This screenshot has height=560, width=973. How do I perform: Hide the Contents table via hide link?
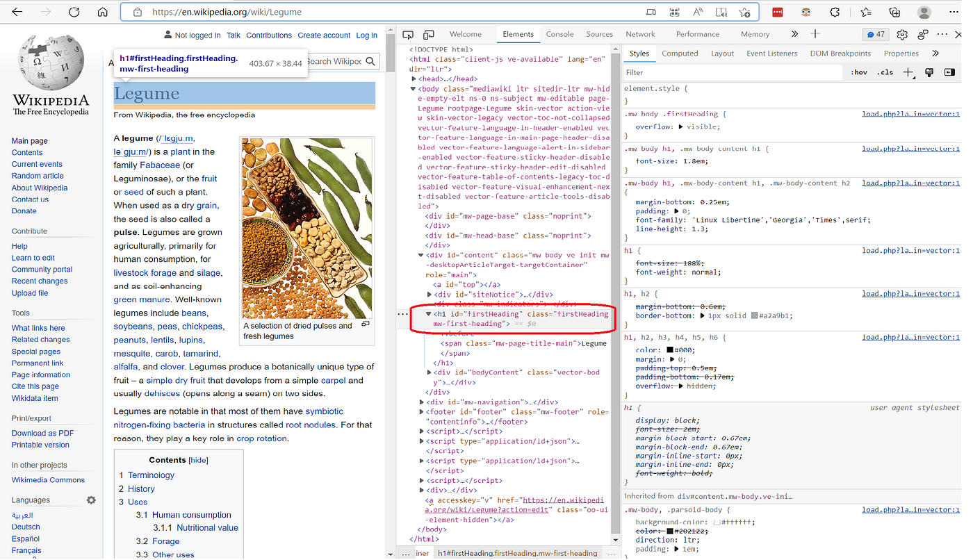pyautogui.click(x=199, y=460)
